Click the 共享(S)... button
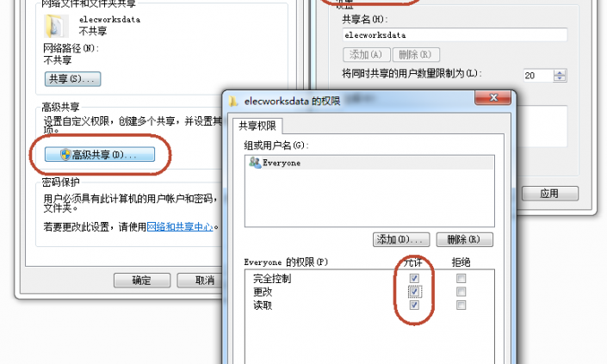 coord(73,79)
